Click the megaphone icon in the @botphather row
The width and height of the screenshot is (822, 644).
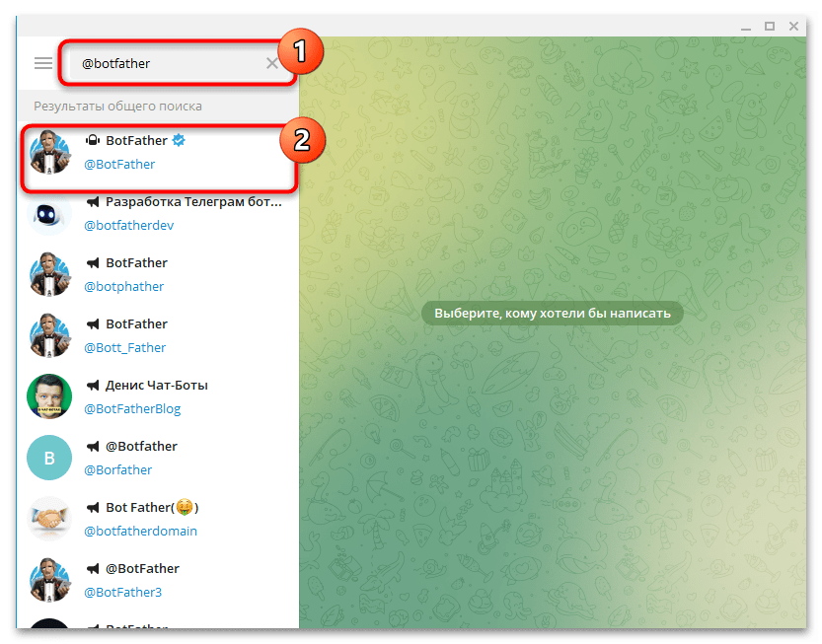pyautogui.click(x=93, y=262)
